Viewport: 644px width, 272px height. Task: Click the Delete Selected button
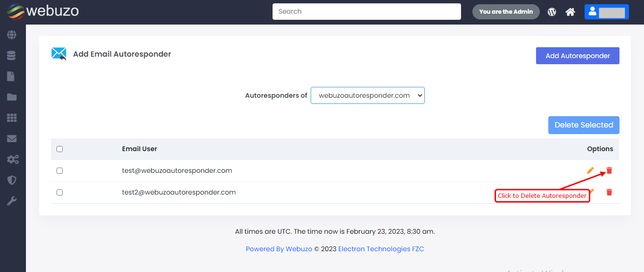click(584, 125)
